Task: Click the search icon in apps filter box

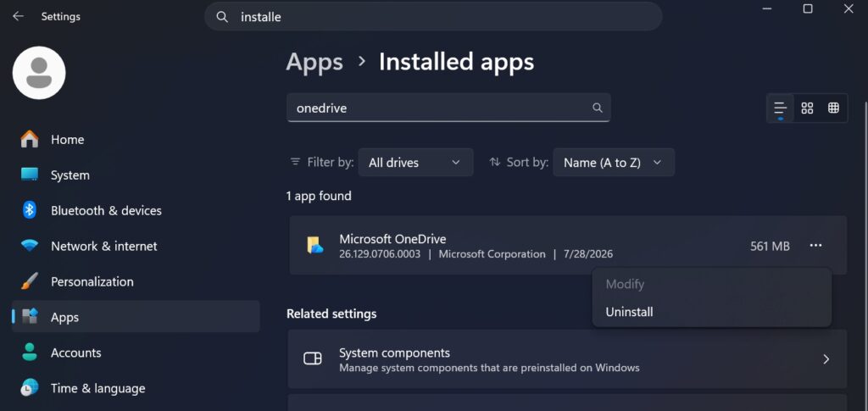Action: pos(598,108)
